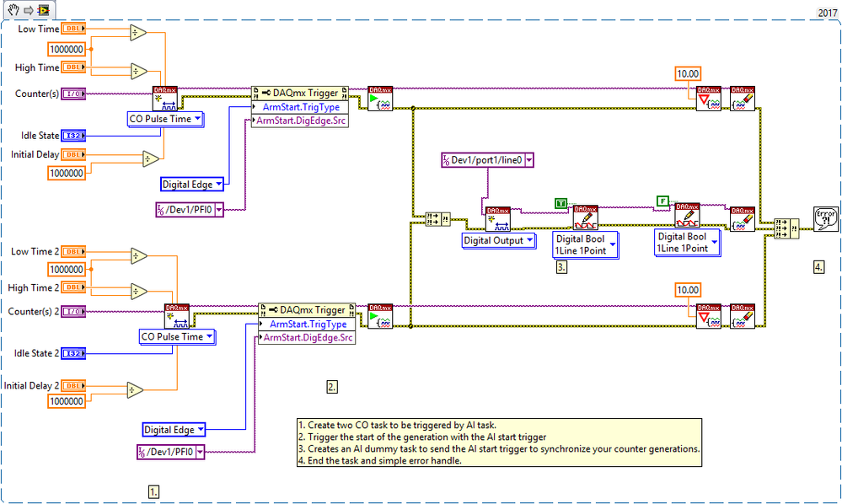This screenshot has width=842, height=504.
Task: Select the Initial Delay DBL terminal
Action: point(73,154)
